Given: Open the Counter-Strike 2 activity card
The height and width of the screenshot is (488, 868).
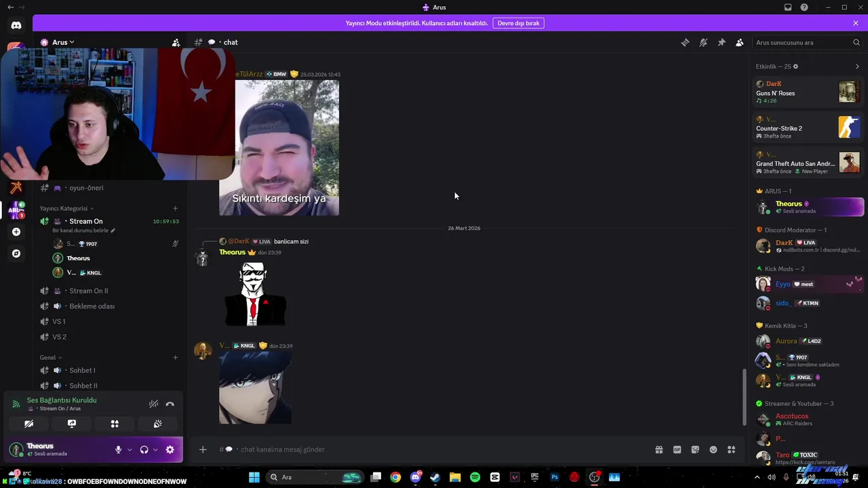Looking at the screenshot, I should [808, 127].
